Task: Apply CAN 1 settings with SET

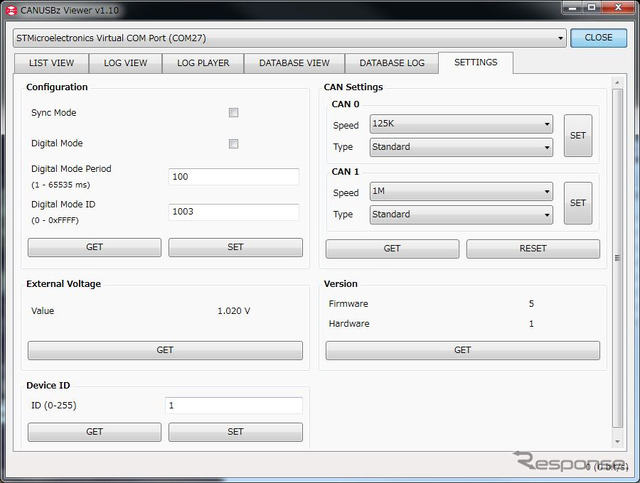Action: pos(578,203)
